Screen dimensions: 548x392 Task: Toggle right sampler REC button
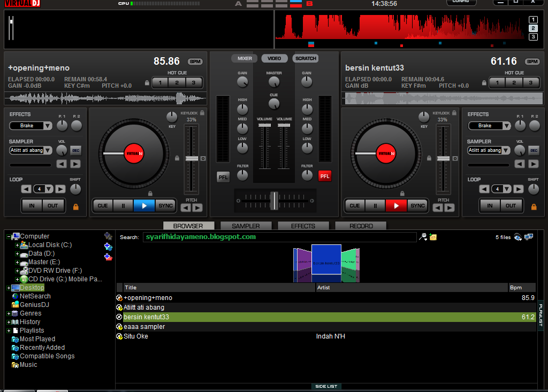pyautogui.click(x=534, y=151)
